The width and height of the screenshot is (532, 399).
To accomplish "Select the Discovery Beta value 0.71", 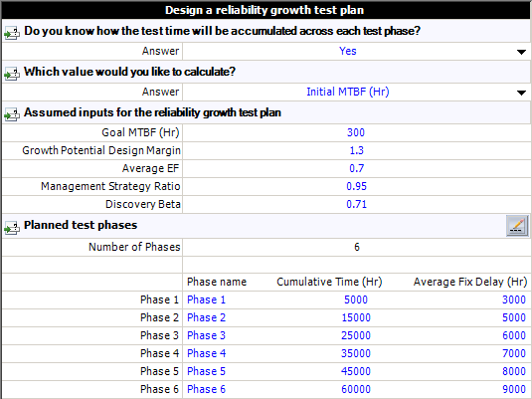I will point(356,204).
